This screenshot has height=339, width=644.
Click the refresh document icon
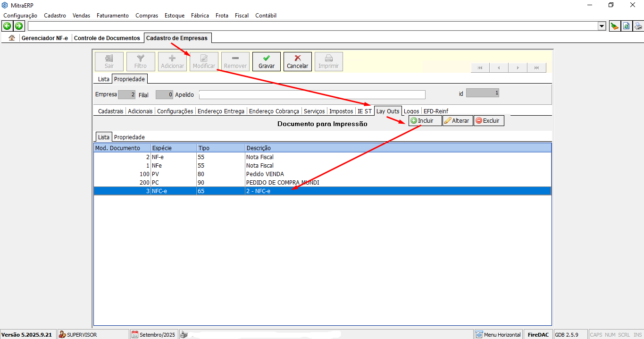[x=626, y=26]
